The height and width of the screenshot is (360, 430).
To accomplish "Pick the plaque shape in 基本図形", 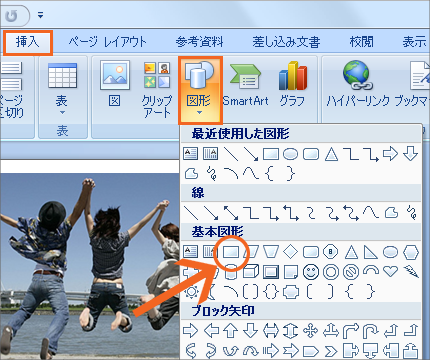I will click(x=291, y=292).
